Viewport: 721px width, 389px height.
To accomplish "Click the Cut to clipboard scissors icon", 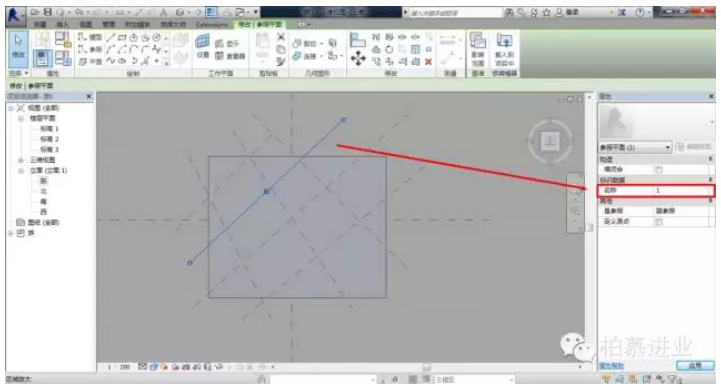I will coord(280,38).
